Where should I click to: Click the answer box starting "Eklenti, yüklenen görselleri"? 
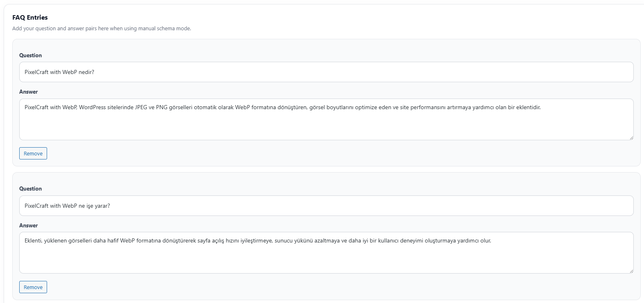(x=326, y=253)
